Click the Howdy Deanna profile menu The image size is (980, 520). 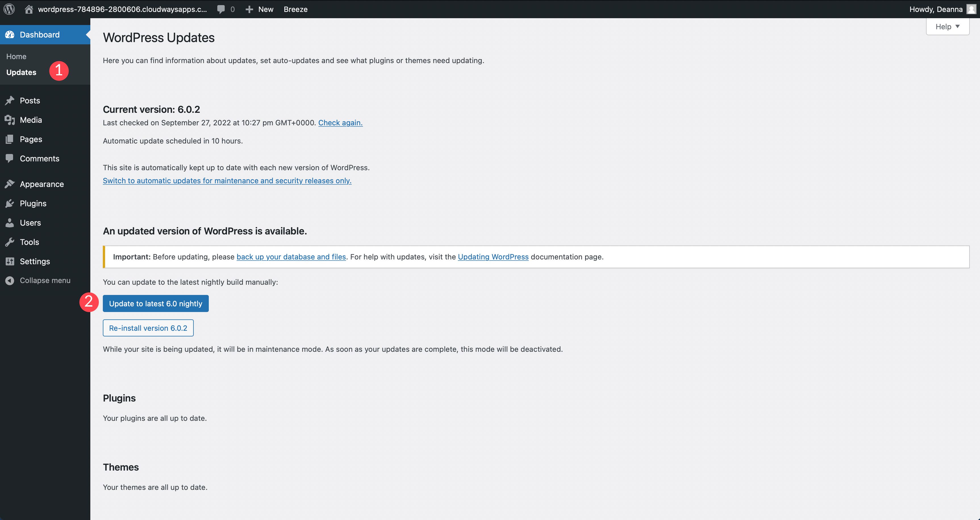[941, 9]
